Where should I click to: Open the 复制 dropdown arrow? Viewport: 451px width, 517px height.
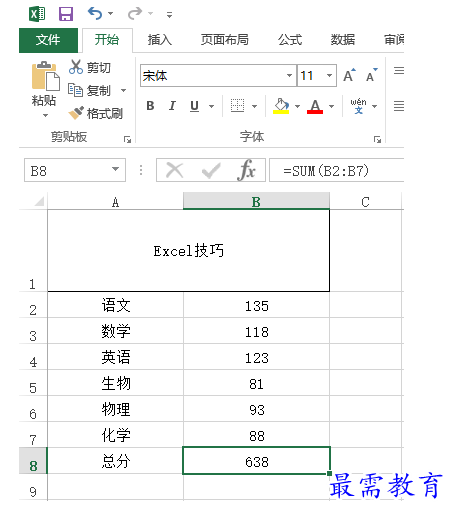tap(123, 90)
